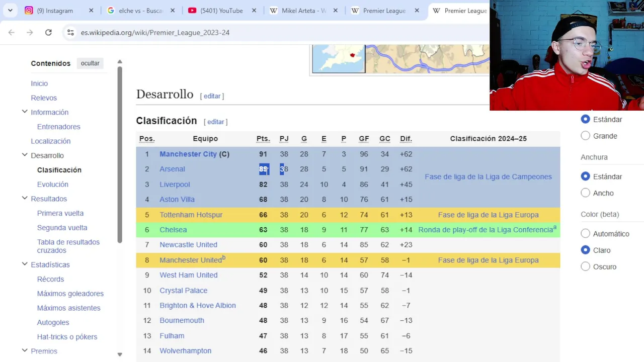Image resolution: width=644 pixels, height=362 pixels.
Task: Edit the Clasificación section
Action: pyautogui.click(x=215, y=122)
